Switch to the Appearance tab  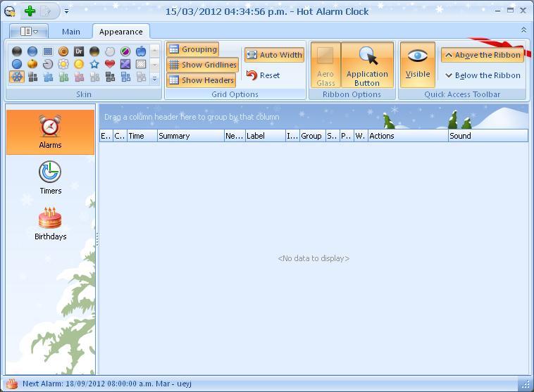121,32
